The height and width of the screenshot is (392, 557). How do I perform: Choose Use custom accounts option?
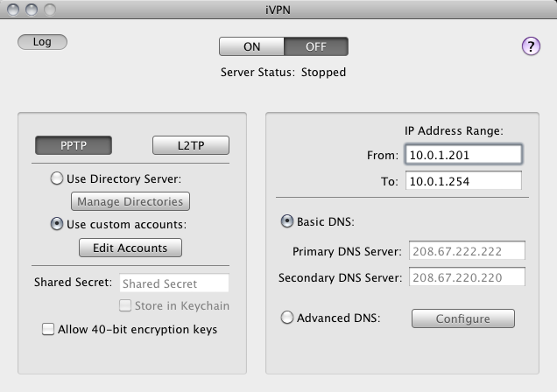click(x=57, y=224)
